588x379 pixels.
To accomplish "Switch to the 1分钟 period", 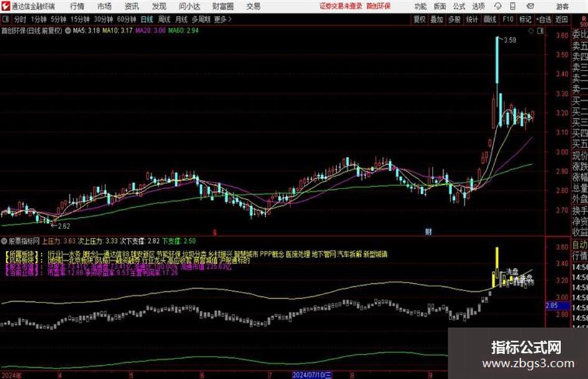I will click(x=38, y=19).
